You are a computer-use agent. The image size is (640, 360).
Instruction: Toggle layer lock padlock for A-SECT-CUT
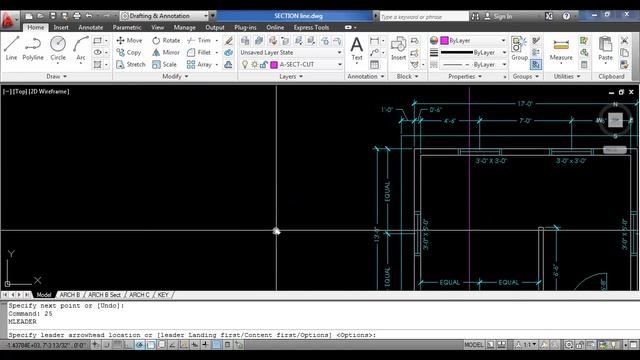point(264,64)
